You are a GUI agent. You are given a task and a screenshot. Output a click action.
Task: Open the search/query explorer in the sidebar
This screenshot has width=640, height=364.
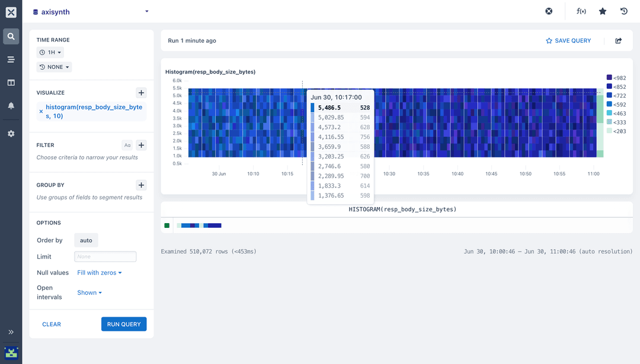point(11,36)
